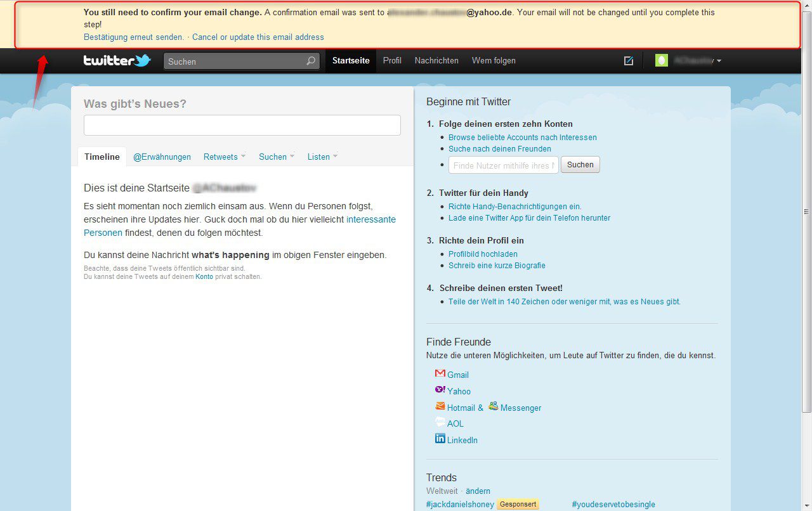Image resolution: width=812 pixels, height=511 pixels.
Task: Click the AOL link
Action: coord(455,424)
